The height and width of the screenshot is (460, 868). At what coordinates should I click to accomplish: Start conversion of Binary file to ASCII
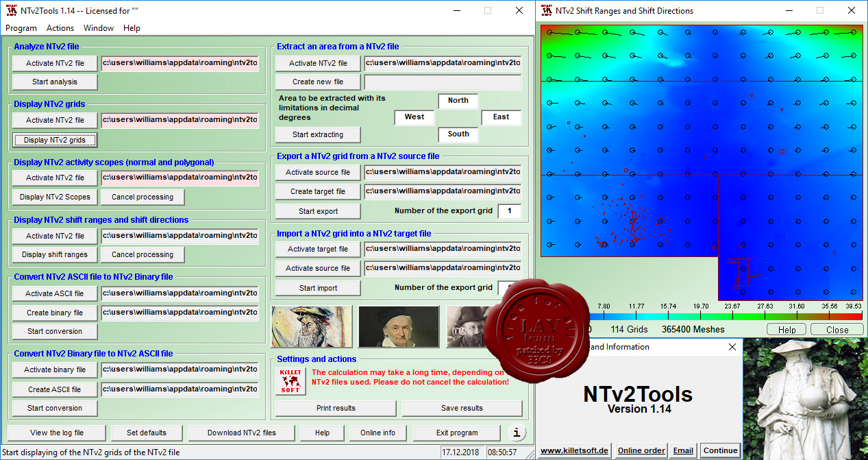coord(55,408)
